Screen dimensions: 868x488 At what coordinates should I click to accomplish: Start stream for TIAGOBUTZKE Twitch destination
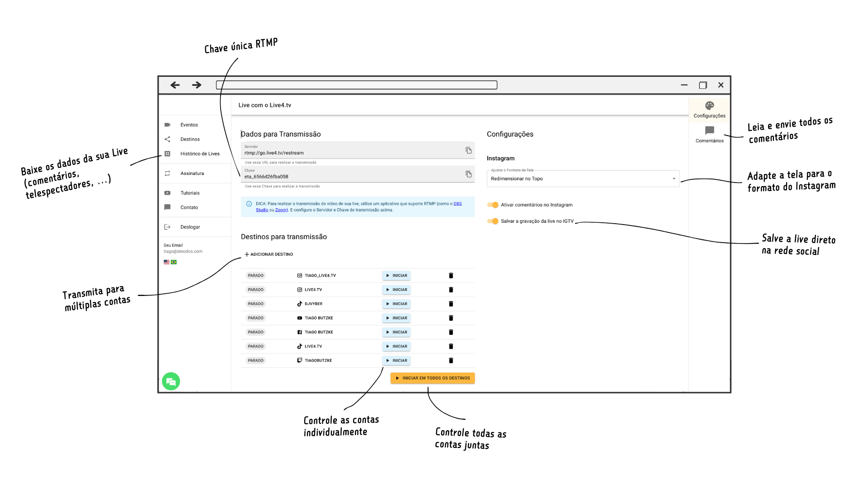click(x=396, y=361)
